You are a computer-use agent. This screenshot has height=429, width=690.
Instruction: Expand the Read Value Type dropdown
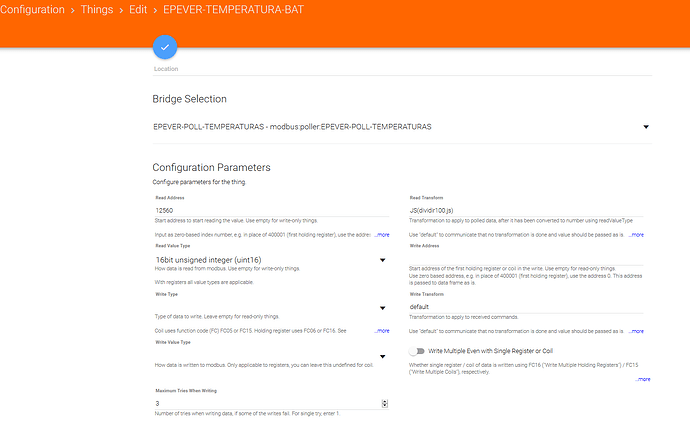(383, 261)
